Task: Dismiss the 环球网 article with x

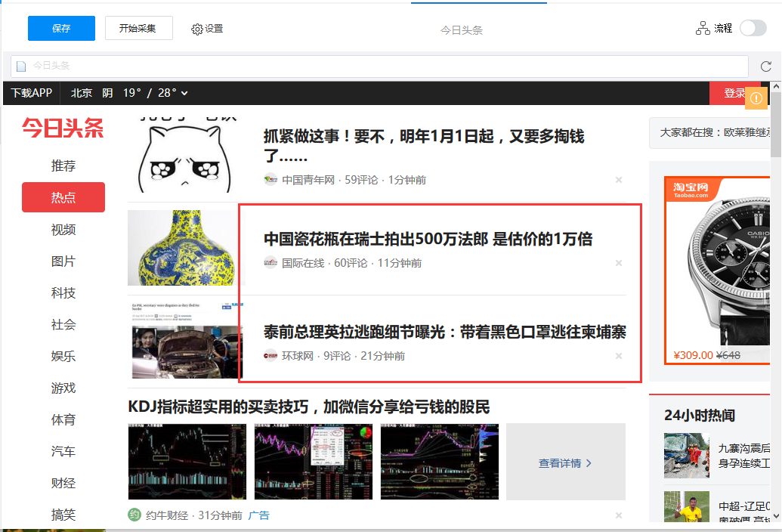Action: 618,356
